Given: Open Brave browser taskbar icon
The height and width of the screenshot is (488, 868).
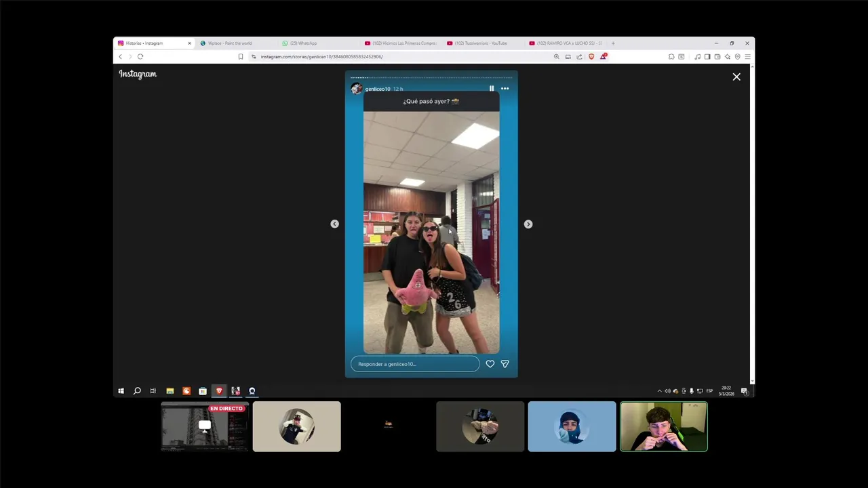Looking at the screenshot, I should point(219,391).
